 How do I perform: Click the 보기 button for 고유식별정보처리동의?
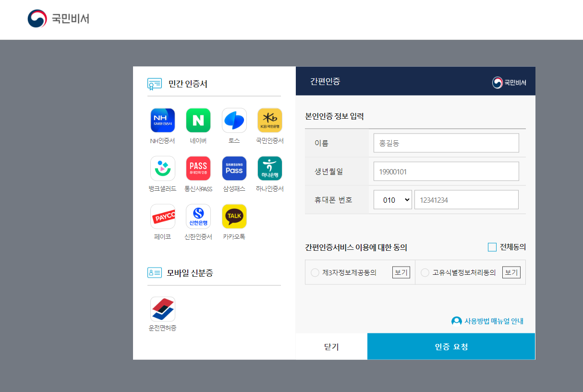pyautogui.click(x=511, y=272)
